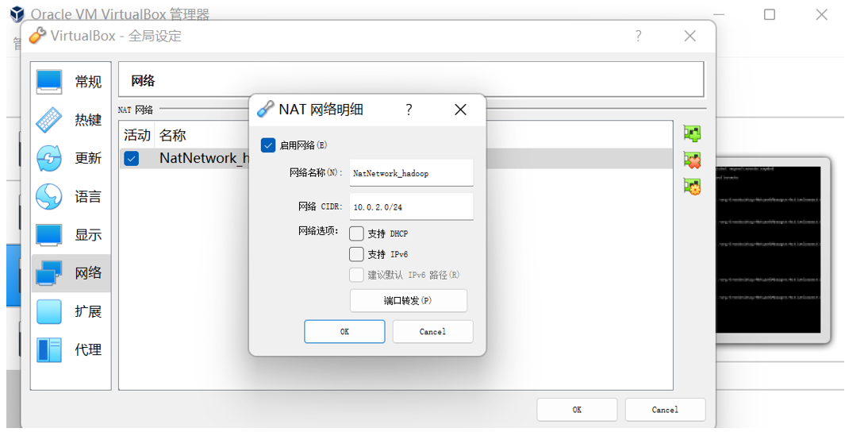
Task: Open the 显示 settings category
Action: pos(71,235)
